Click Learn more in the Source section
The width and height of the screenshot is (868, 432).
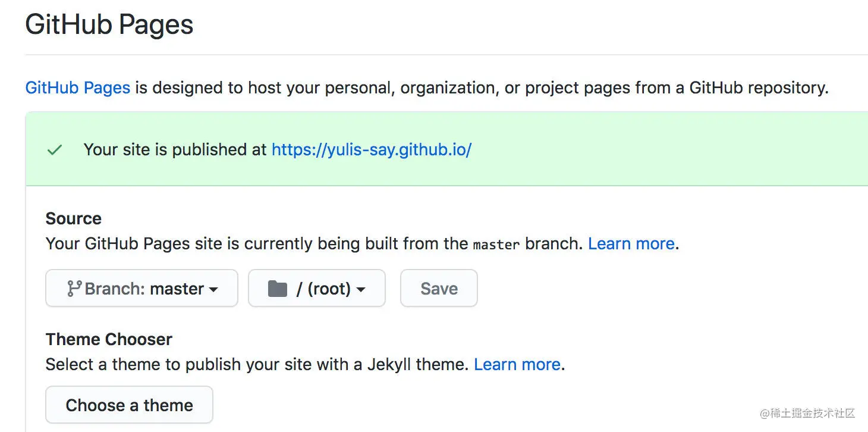[x=631, y=243]
